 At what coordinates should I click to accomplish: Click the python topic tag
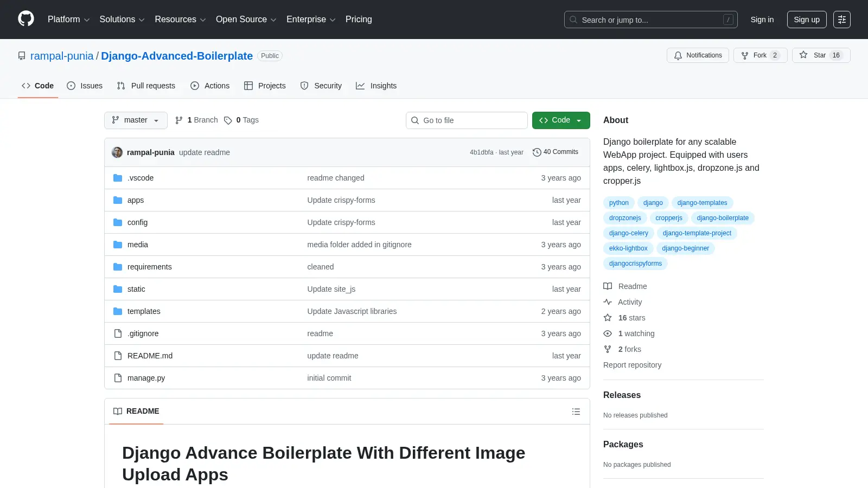619,203
